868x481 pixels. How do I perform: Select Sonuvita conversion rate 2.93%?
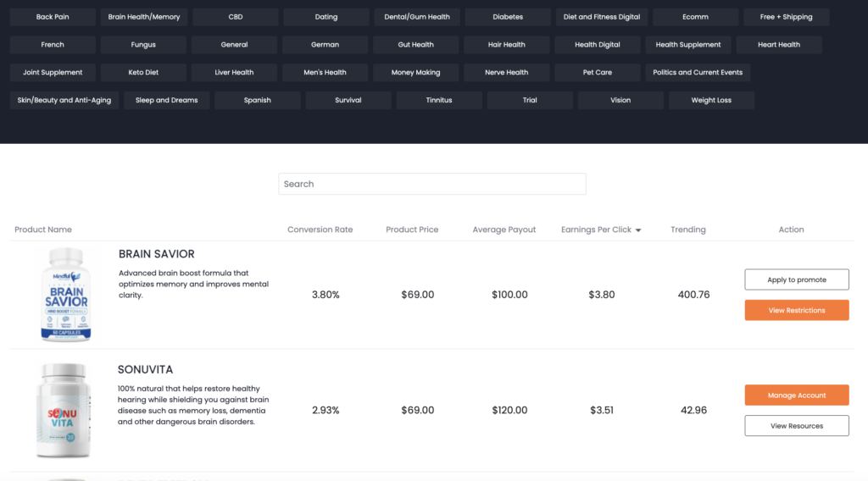[325, 410]
